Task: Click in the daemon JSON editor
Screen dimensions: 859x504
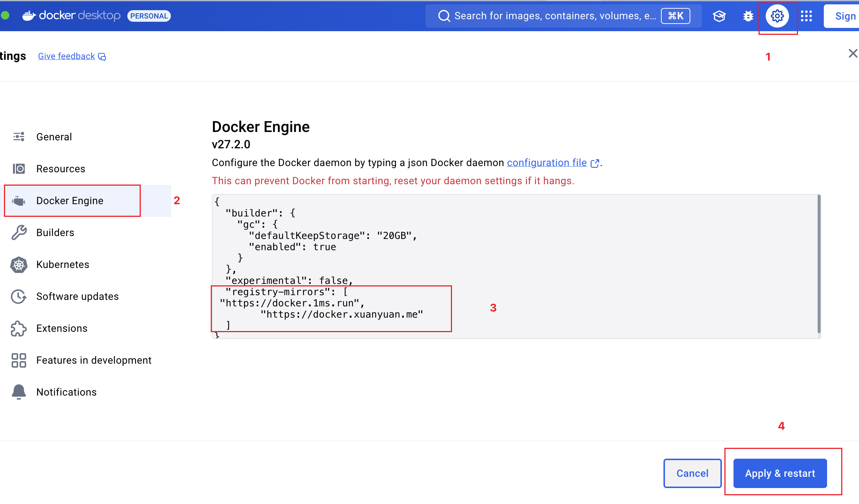Action: [580, 254]
